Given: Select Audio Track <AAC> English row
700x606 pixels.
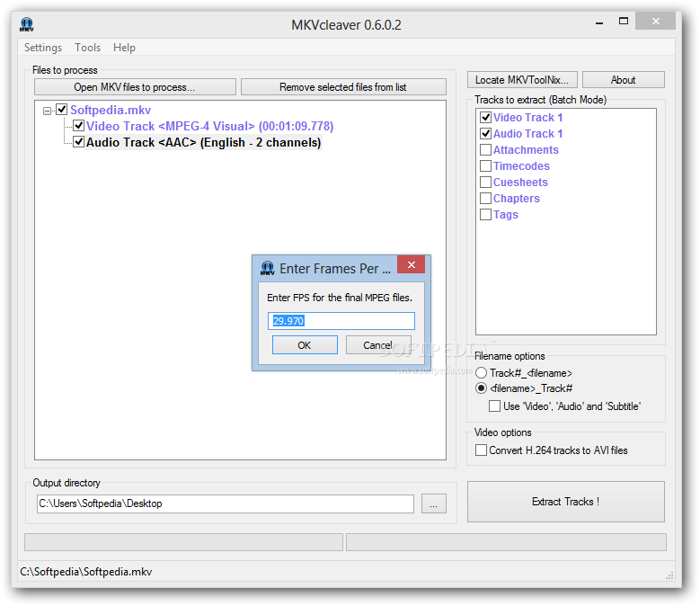Looking at the screenshot, I should [204, 142].
